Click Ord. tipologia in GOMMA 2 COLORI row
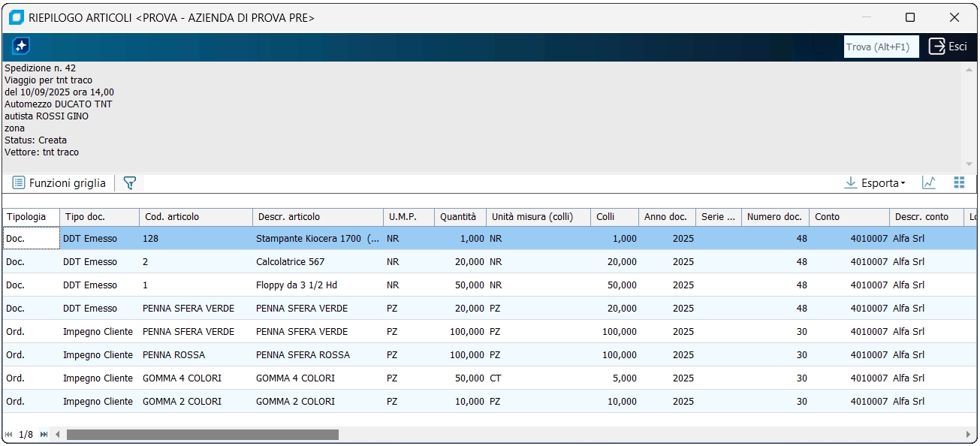980x446 pixels. [31, 402]
